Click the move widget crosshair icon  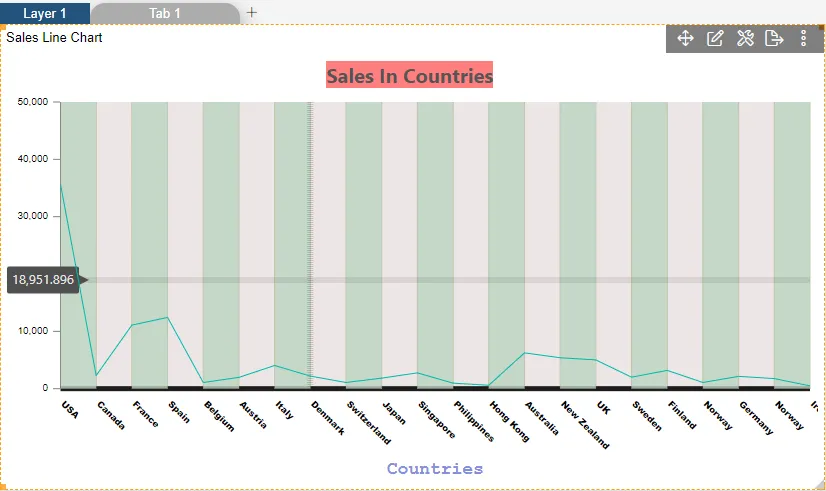pyautogui.click(x=685, y=38)
